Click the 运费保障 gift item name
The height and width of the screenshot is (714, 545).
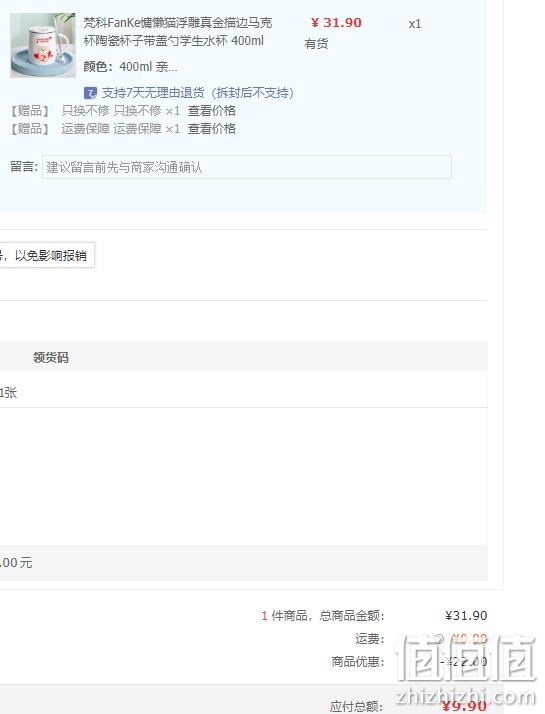[112, 129]
